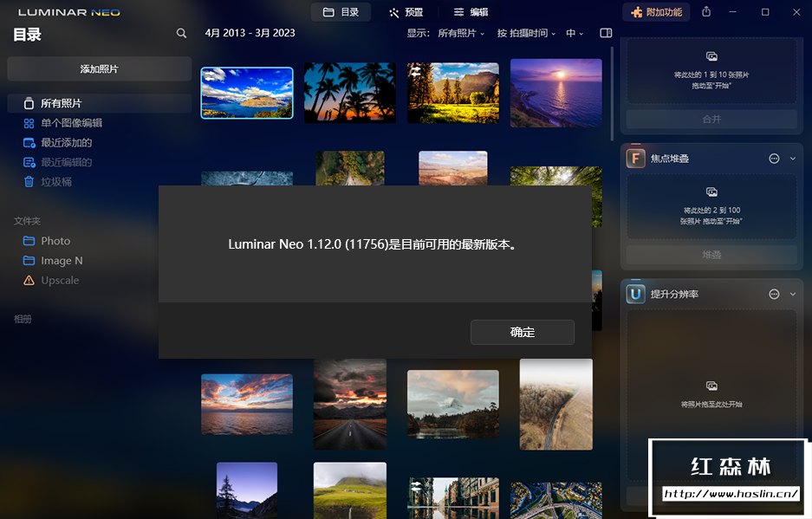This screenshot has width=812, height=519.
Task: Open 焦点堆叠 more options circle icon
Action: 774,159
